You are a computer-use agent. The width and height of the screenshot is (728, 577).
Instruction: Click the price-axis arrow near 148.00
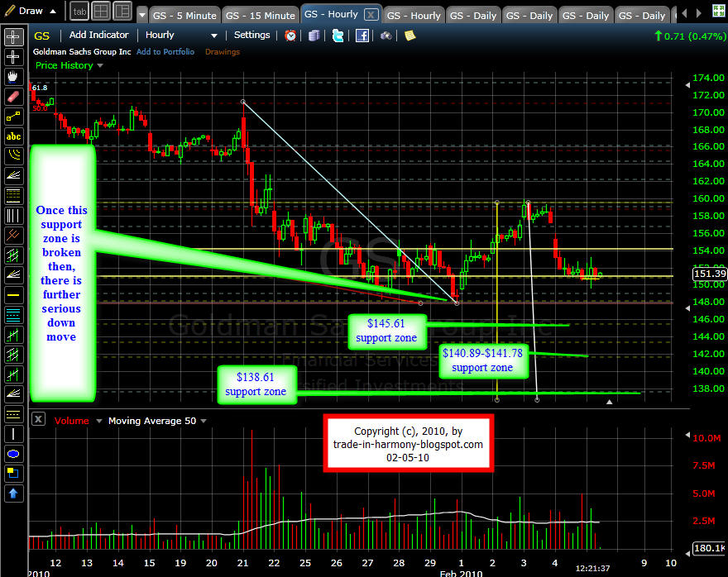click(687, 308)
